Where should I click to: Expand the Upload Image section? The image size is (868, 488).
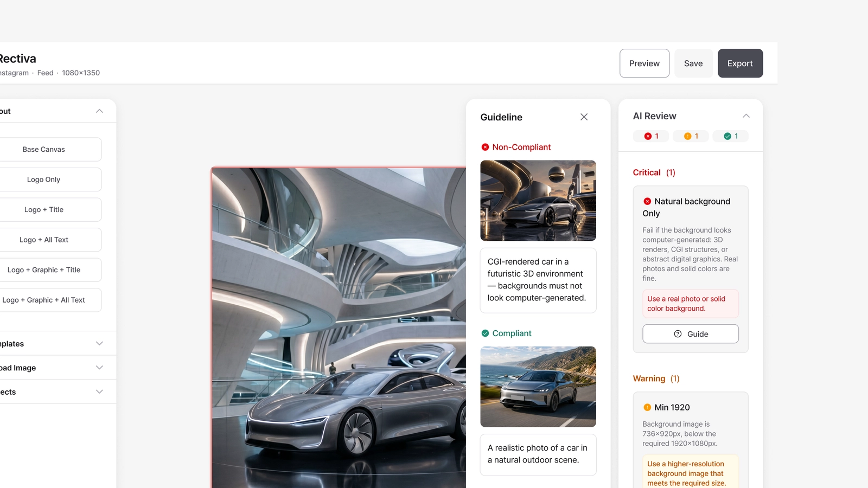pos(99,368)
